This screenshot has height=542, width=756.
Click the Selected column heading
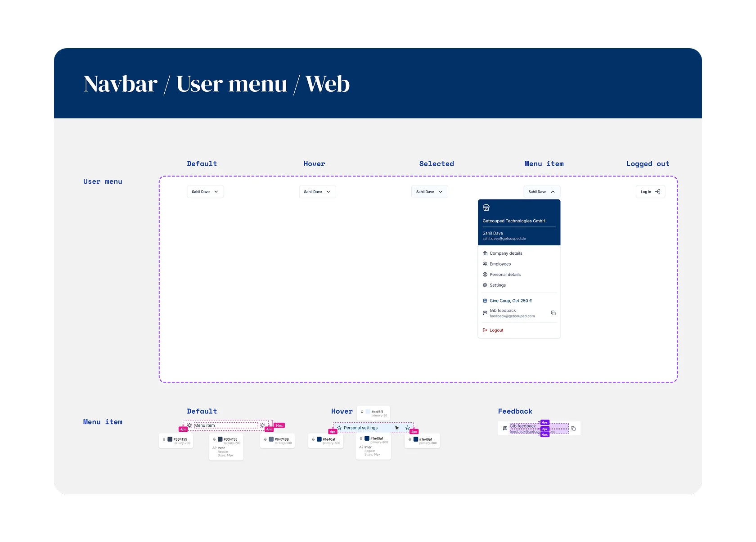tap(436, 164)
